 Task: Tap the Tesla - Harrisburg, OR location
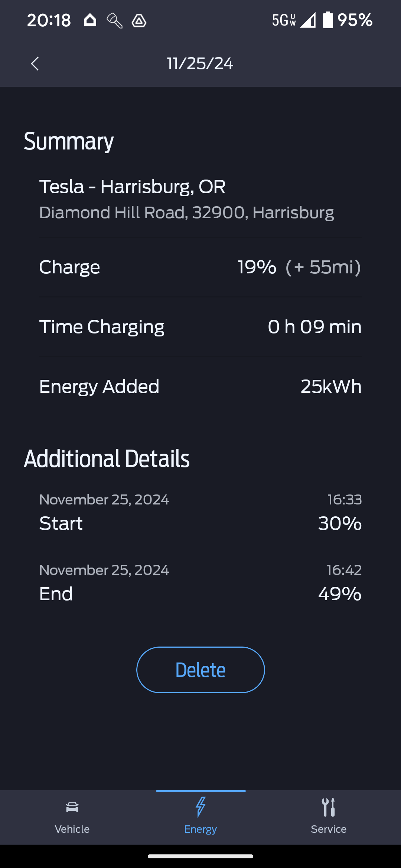coord(132,187)
